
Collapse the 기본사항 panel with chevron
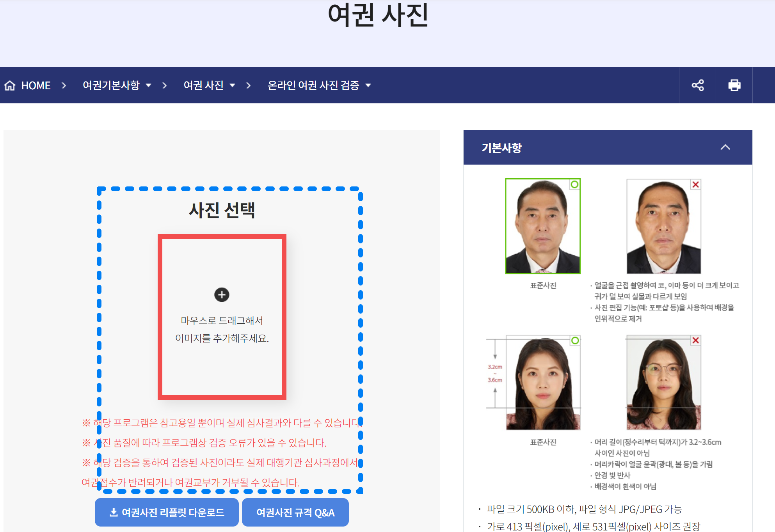pyautogui.click(x=725, y=147)
